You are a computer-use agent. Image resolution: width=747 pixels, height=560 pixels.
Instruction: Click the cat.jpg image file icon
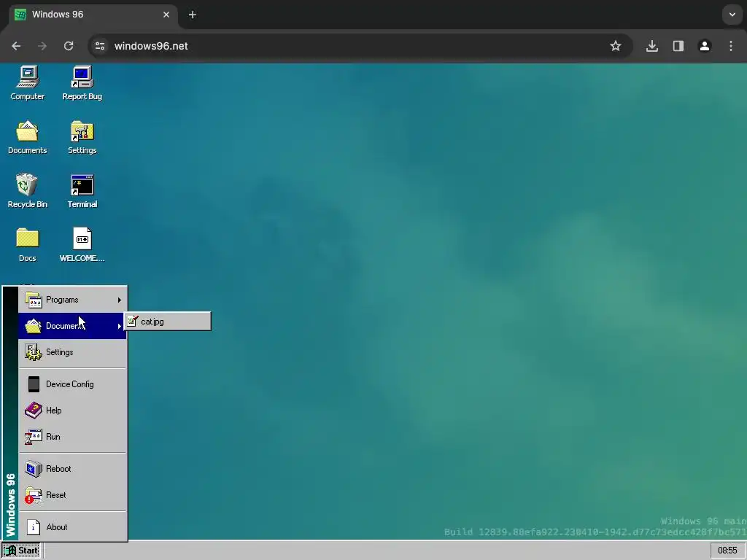[x=133, y=322]
